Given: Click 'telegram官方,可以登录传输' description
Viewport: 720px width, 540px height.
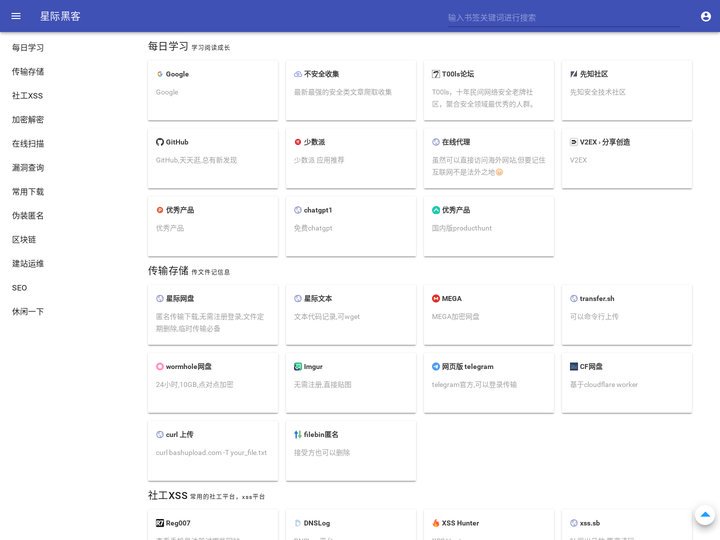Looking at the screenshot, I should 474,384.
